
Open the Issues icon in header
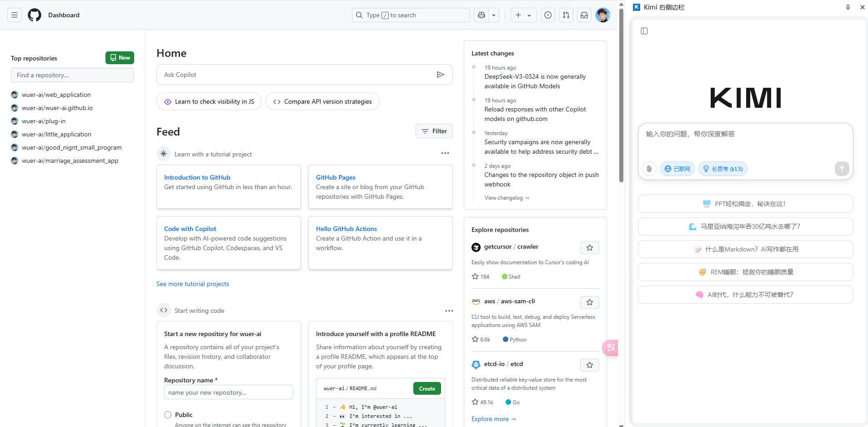coord(548,15)
